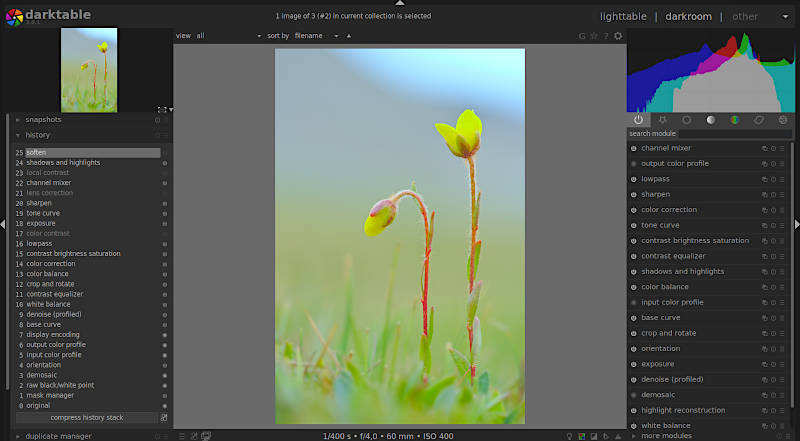The height and width of the screenshot is (441, 800).
Task: Show basic modules group (circle tab)
Action: 686,120
